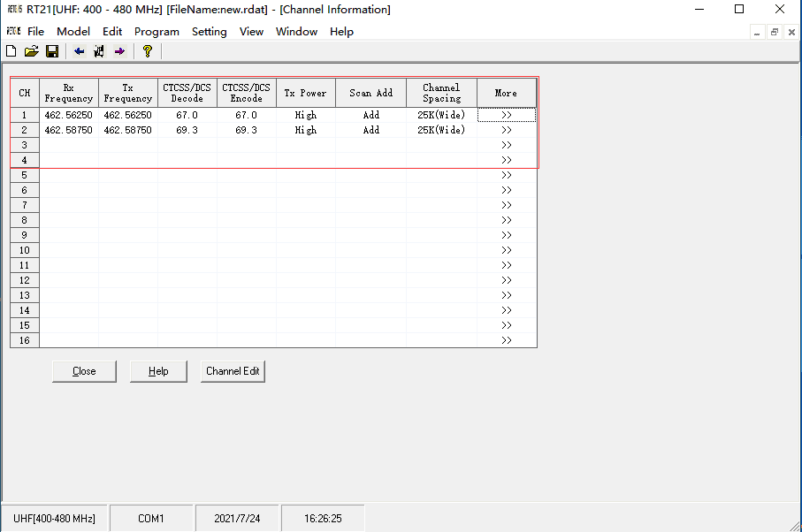
Task: Expand More options for channel 8
Action: coord(507,220)
